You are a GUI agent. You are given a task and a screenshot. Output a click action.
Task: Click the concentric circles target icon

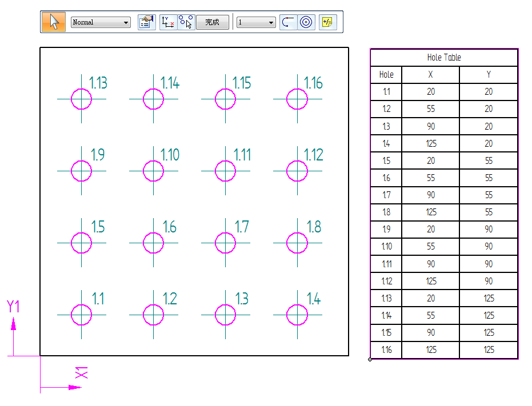coord(306,22)
